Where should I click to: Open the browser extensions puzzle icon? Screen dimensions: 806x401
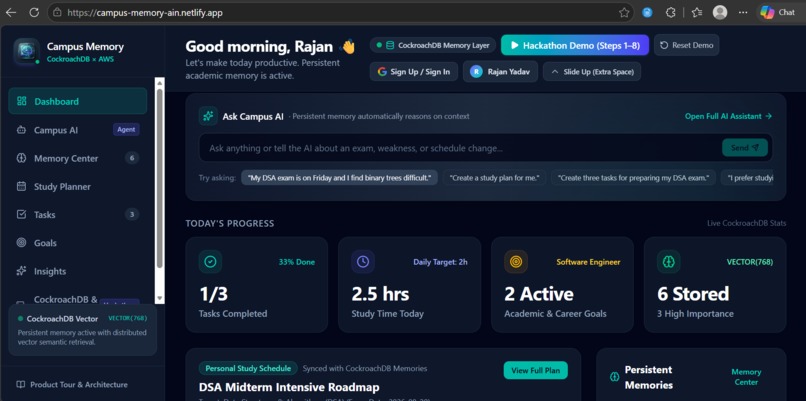670,12
